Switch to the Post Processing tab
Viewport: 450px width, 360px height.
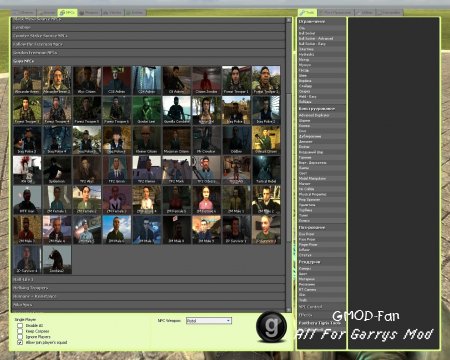[336, 12]
